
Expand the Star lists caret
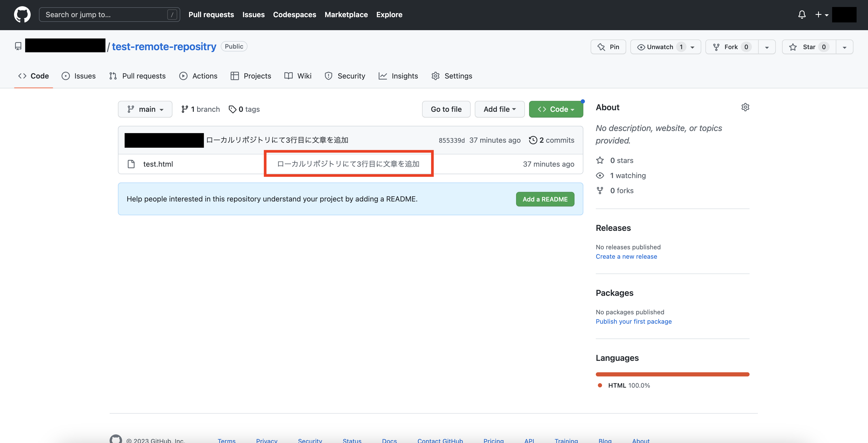[844, 47]
